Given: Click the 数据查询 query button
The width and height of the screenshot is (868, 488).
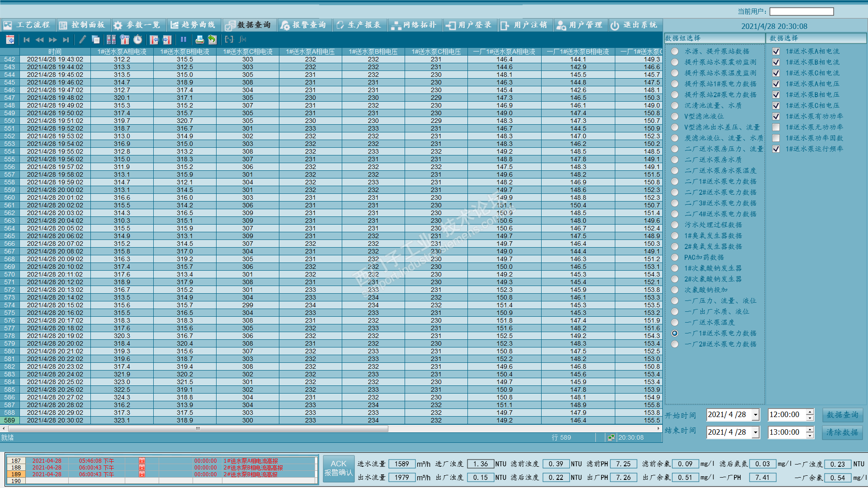Looking at the screenshot, I should click(842, 415).
